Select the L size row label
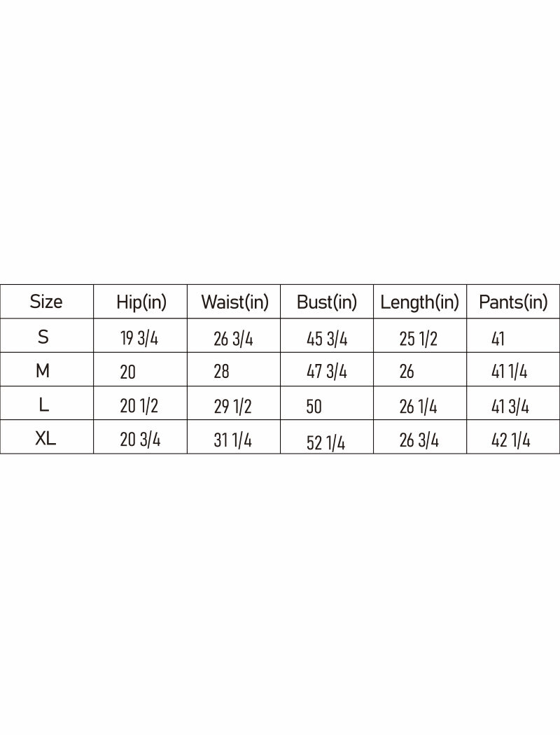 coord(43,405)
